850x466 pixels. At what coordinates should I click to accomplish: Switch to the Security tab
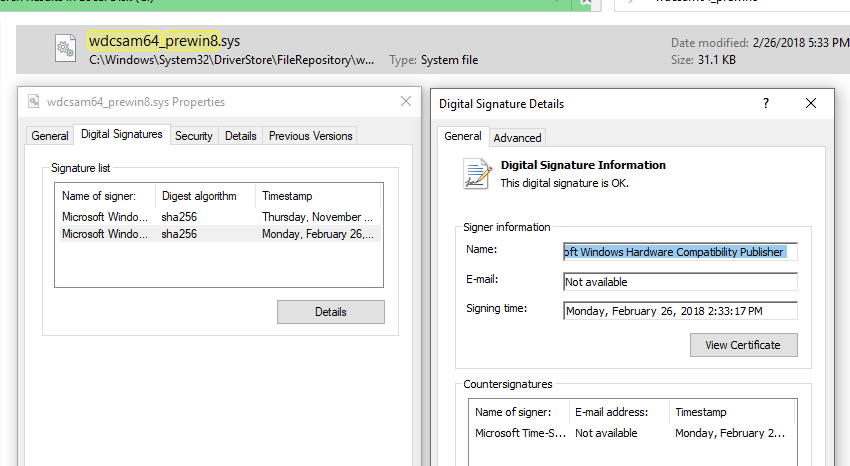click(194, 135)
